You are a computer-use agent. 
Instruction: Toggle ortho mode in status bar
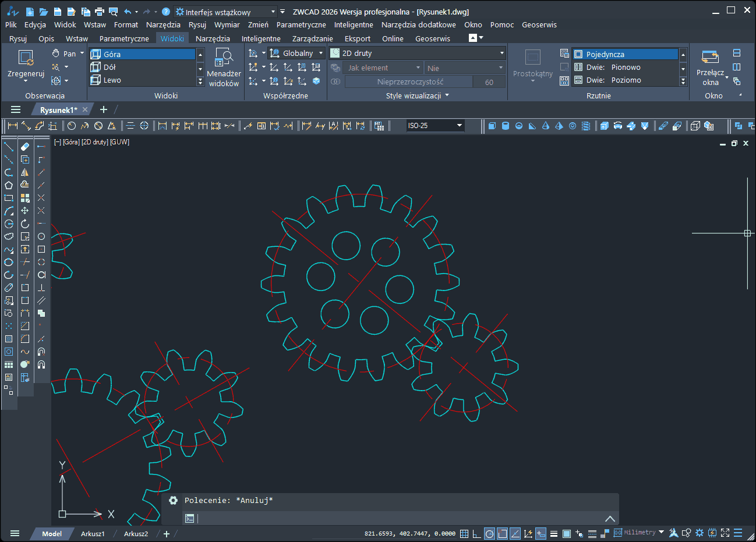(476, 533)
